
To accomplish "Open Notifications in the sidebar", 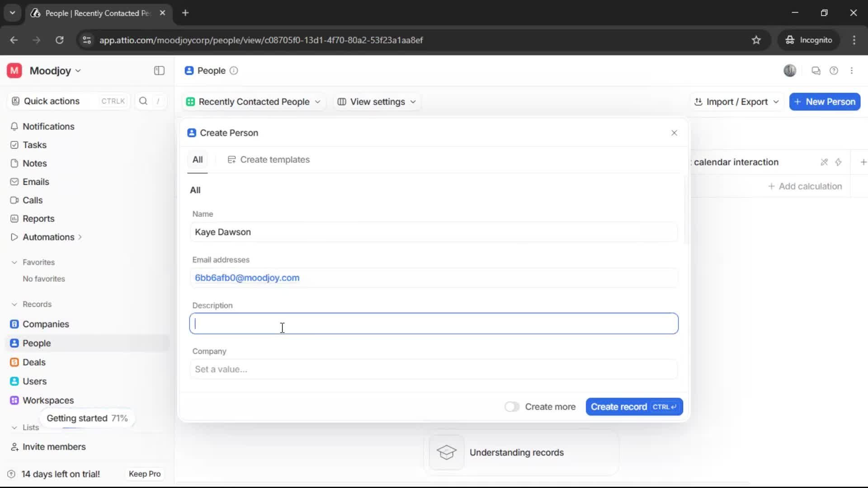I will [49, 127].
